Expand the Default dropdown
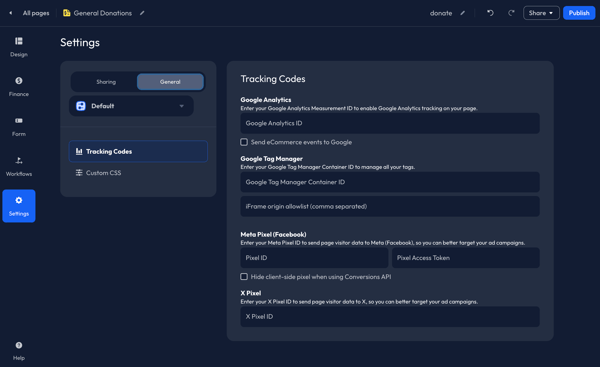Viewport: 600px width, 367px height. pos(131,106)
